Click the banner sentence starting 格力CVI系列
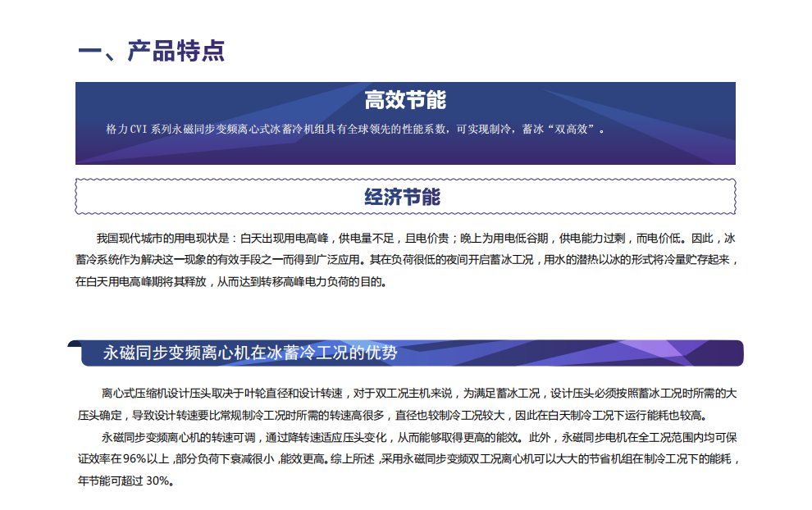 [x=355, y=129]
